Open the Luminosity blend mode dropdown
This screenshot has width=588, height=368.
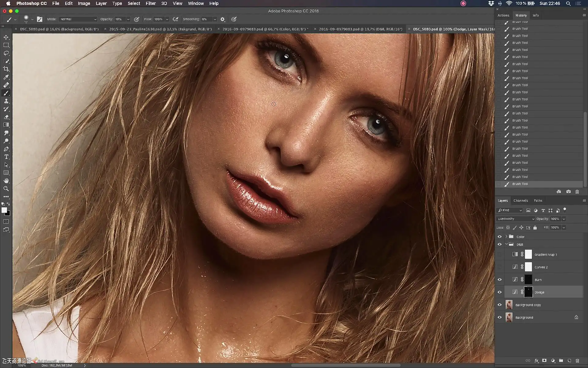tap(515, 219)
